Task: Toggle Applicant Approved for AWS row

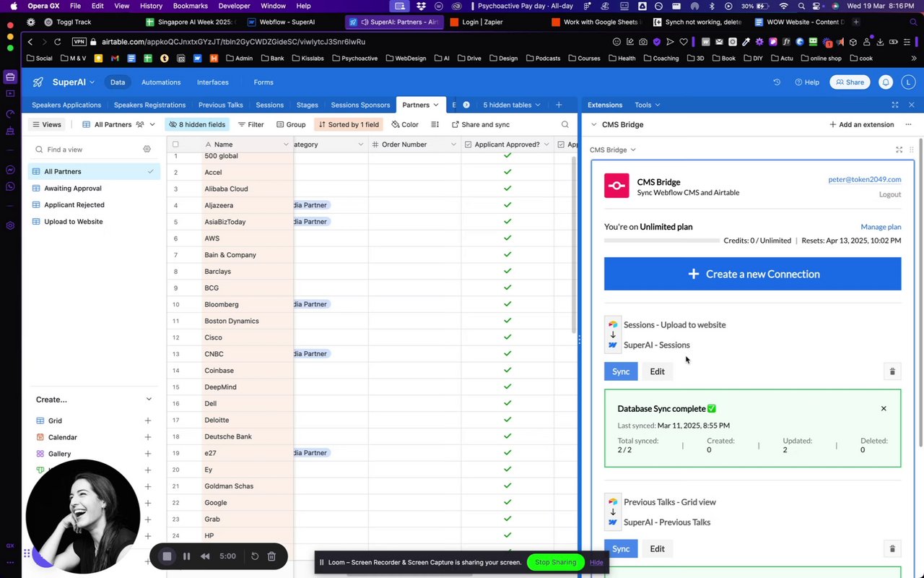Action: coord(507,238)
